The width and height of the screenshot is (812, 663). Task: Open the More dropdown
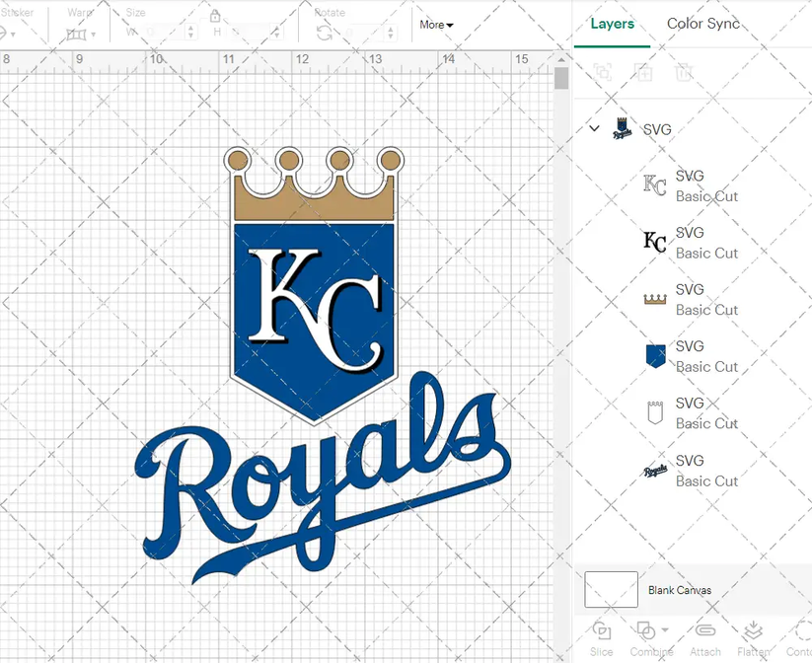point(436,25)
